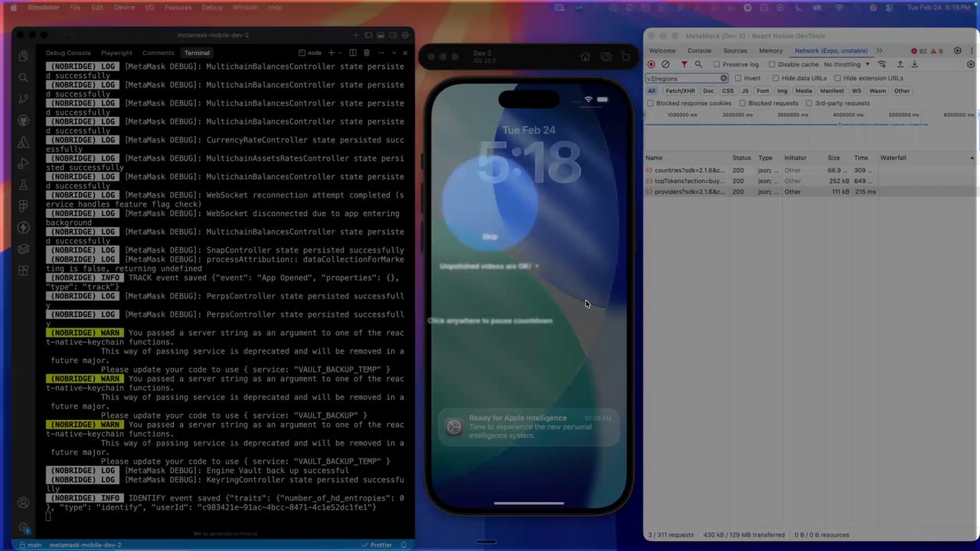This screenshot has height=551, width=980.
Task: Open new terminal launch profile dropdown
Action: [x=340, y=53]
